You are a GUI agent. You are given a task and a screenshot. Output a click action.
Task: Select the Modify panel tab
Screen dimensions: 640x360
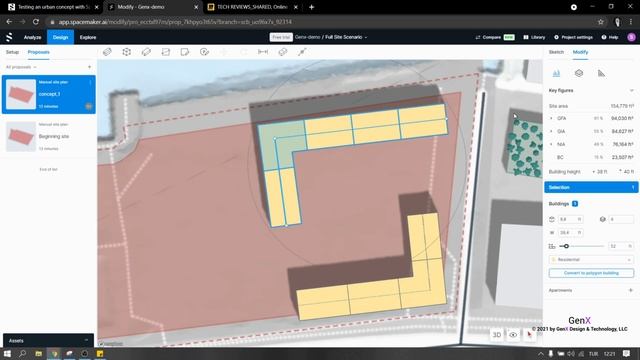pyautogui.click(x=580, y=52)
